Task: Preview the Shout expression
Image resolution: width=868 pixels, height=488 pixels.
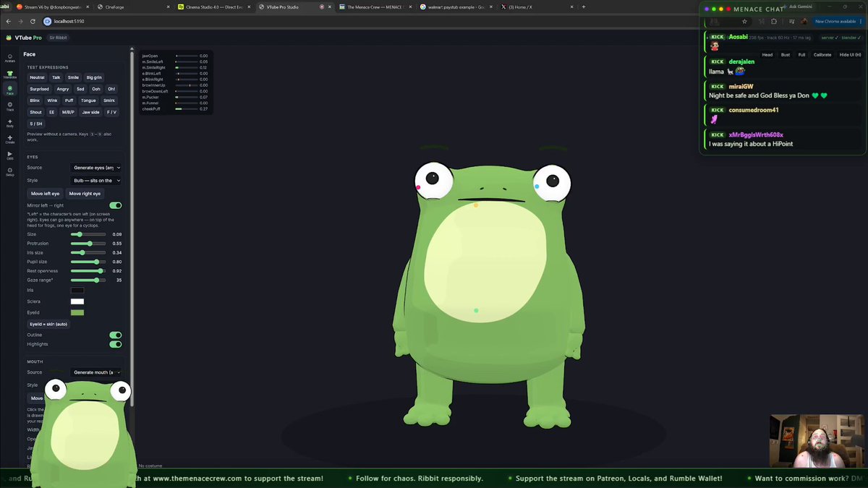Action: click(36, 112)
